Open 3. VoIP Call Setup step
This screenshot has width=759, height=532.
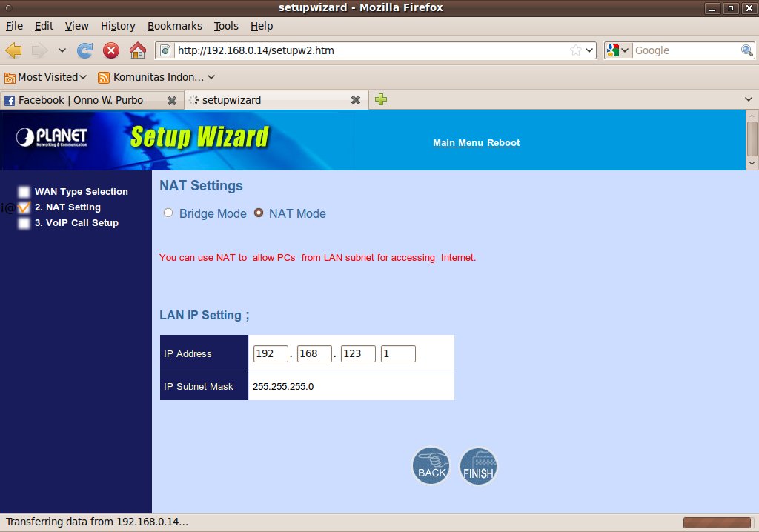point(76,223)
